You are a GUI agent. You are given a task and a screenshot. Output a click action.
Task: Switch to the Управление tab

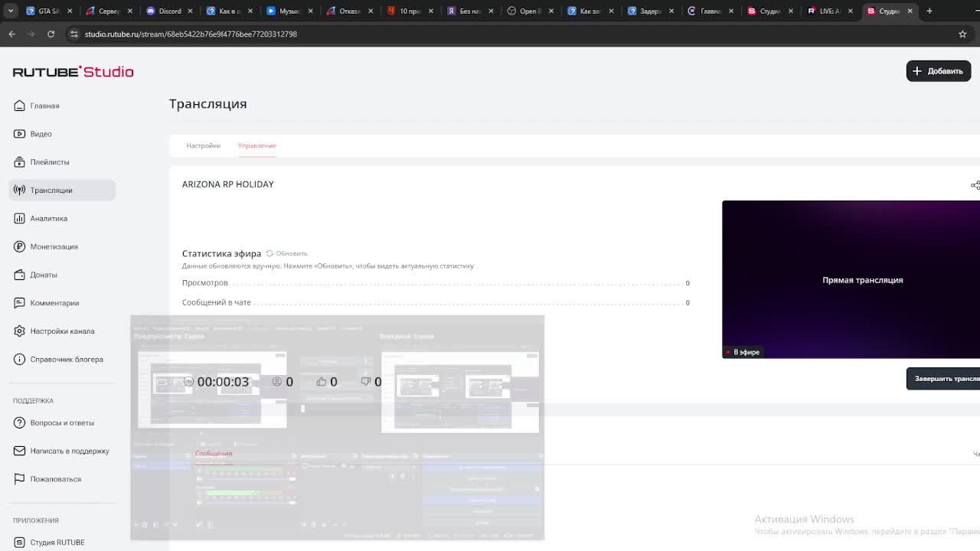pos(256,145)
